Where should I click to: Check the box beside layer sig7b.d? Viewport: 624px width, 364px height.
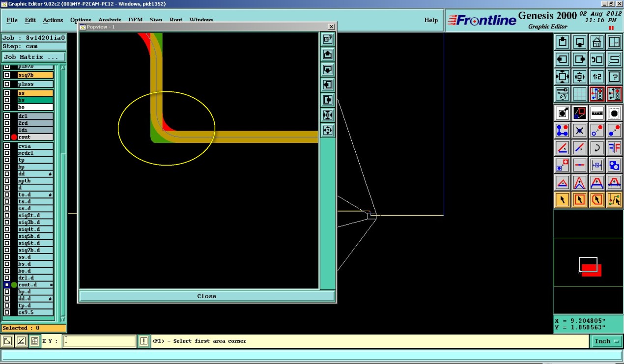7,250
